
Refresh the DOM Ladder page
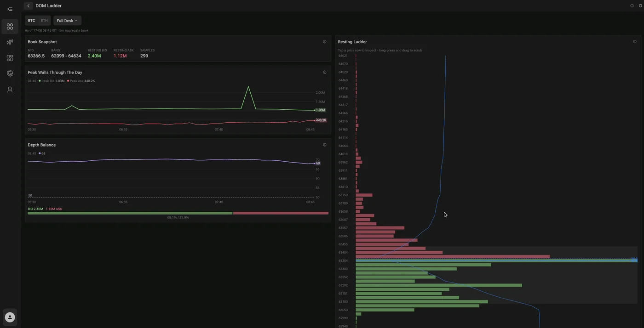(x=640, y=6)
